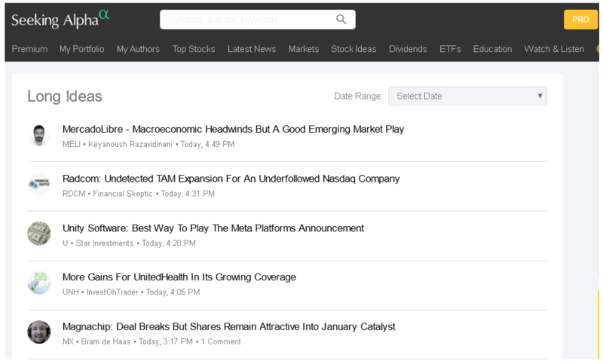The width and height of the screenshot is (603, 364).
Task: Go to My Portfolio
Action: (82, 49)
